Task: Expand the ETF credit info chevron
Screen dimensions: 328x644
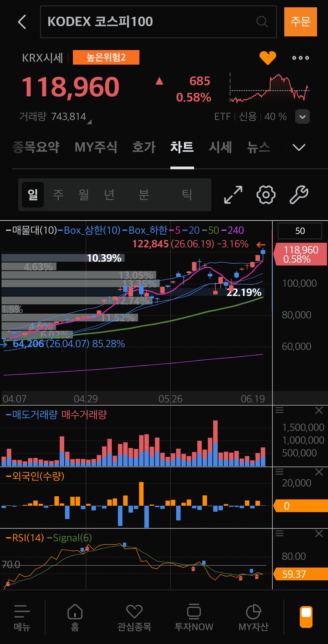Action: 302,116
